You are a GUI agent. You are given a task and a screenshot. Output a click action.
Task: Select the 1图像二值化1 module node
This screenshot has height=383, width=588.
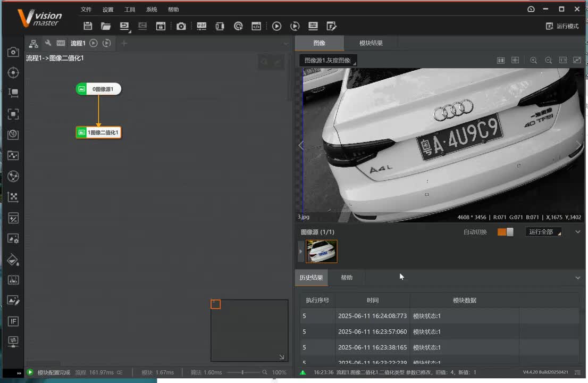[x=99, y=132]
